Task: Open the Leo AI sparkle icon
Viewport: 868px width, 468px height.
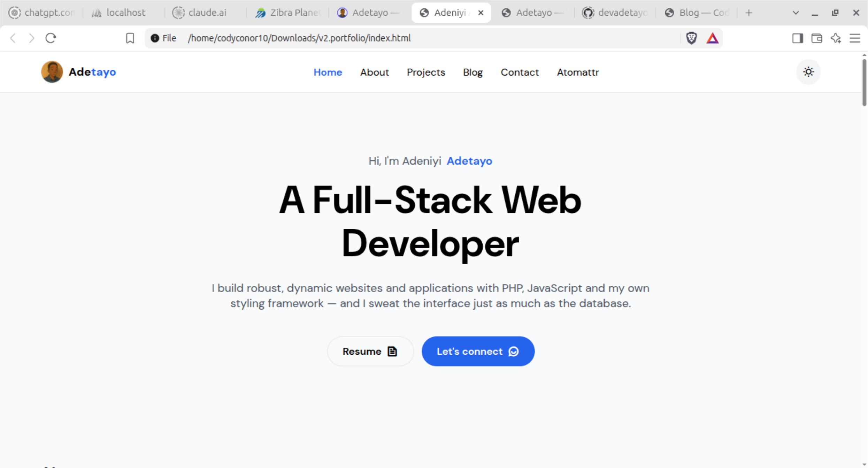Action: (836, 38)
